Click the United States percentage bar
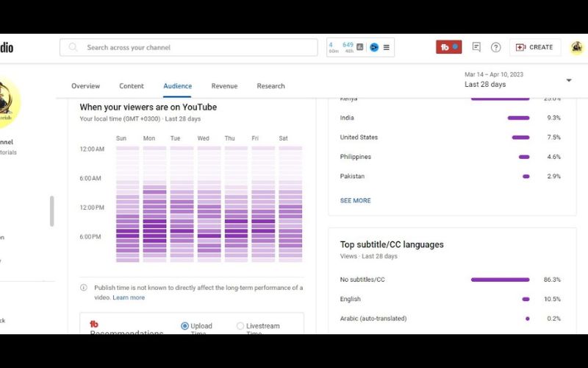Image resolution: width=588 pixels, height=368 pixels. coord(521,138)
